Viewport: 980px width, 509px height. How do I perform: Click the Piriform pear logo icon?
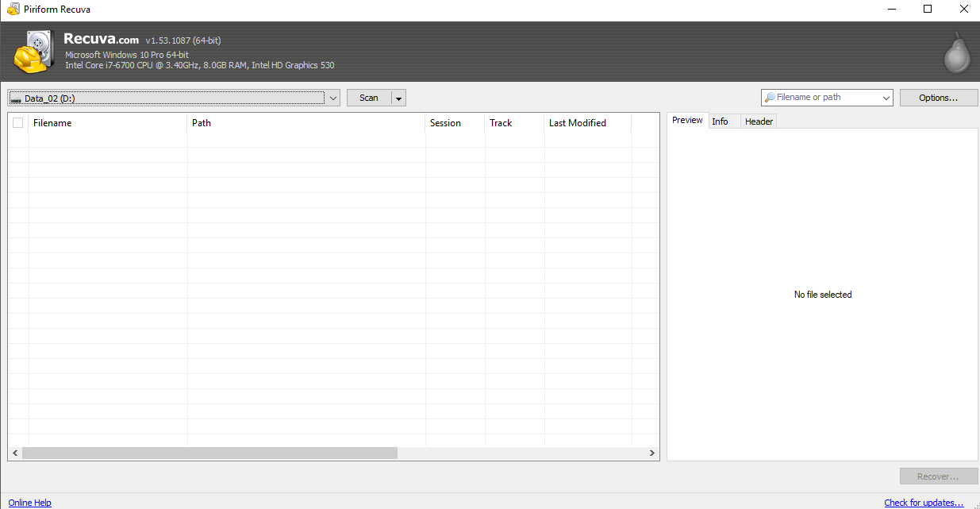tap(956, 52)
